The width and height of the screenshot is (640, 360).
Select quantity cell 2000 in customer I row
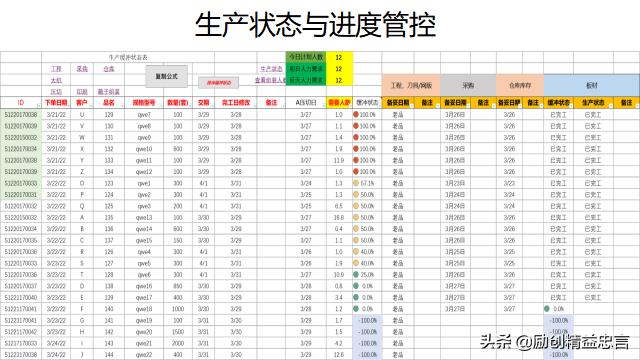pos(178,343)
